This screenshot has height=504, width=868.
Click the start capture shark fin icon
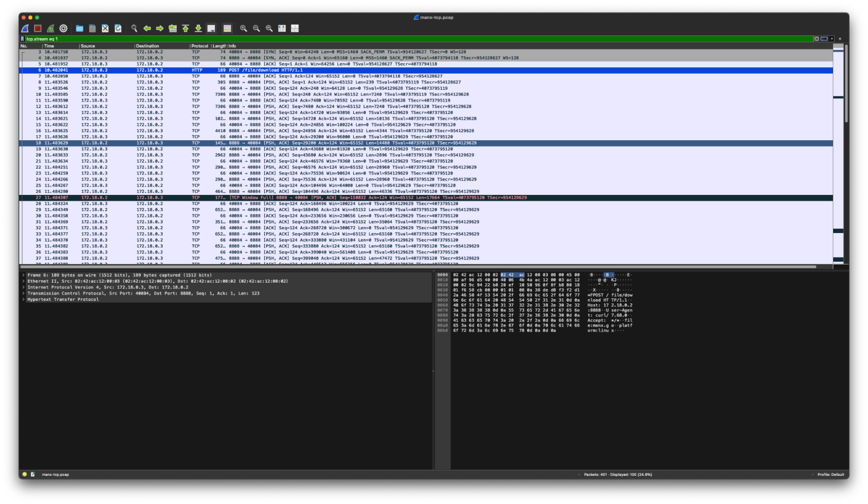[x=25, y=28]
